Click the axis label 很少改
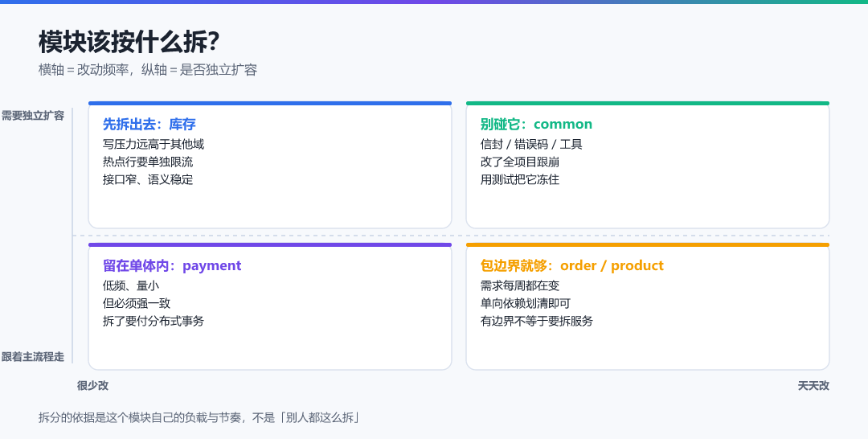 (x=92, y=386)
